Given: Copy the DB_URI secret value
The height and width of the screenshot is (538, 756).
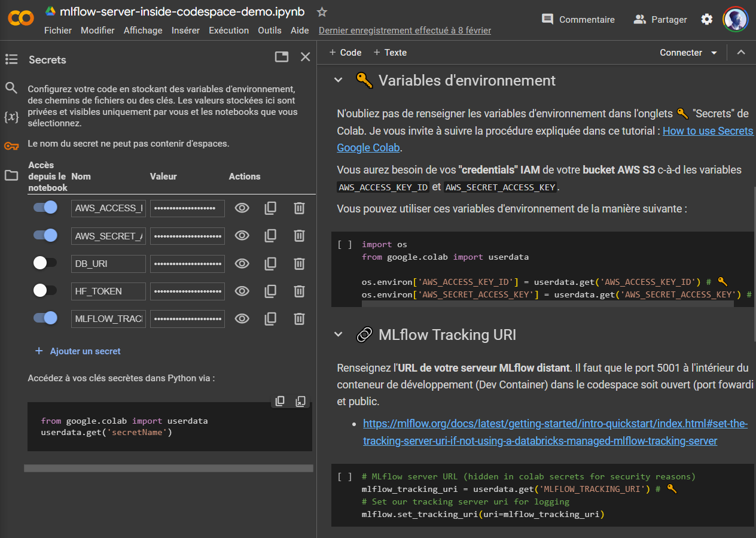Looking at the screenshot, I should click(x=270, y=263).
